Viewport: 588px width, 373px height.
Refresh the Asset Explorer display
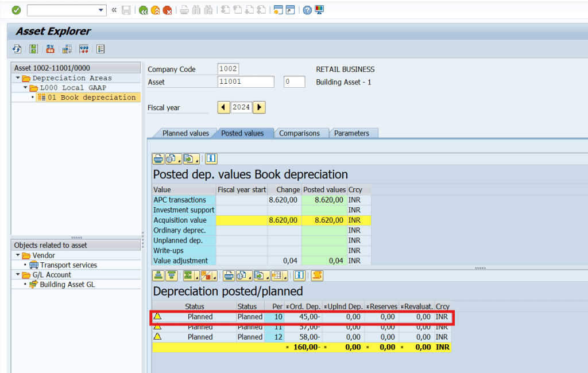tap(17, 49)
